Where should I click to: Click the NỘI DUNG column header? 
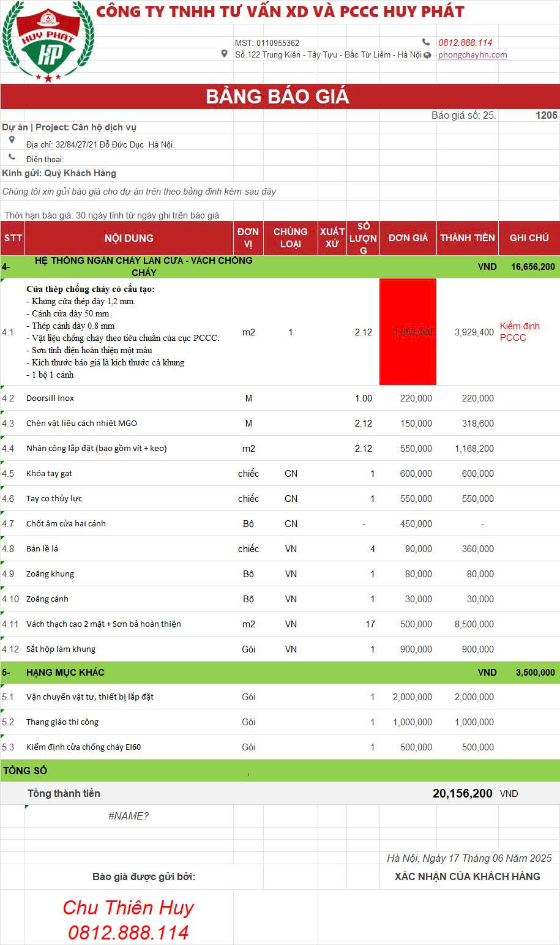(x=129, y=238)
